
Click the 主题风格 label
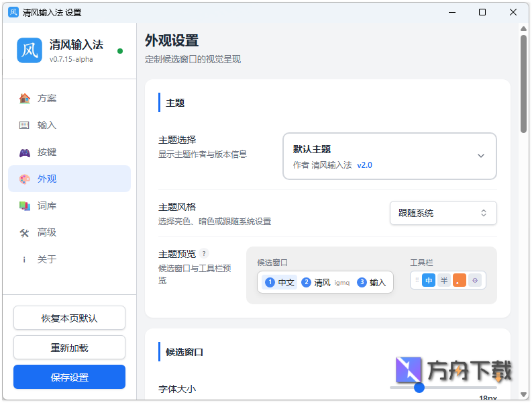tap(177, 207)
